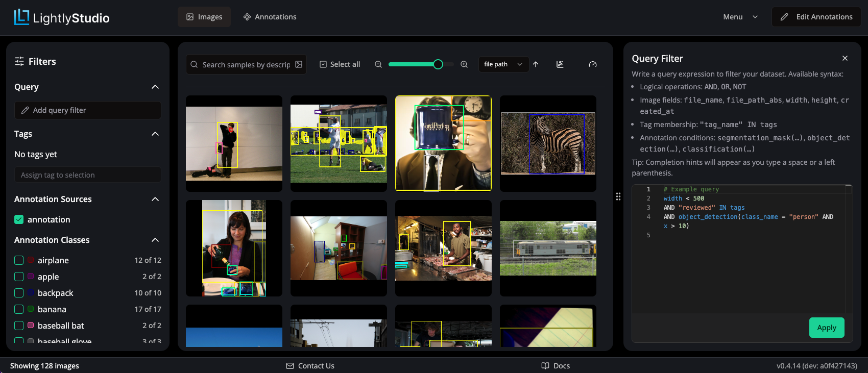
Task: Click the Images tab icon
Action: (190, 17)
